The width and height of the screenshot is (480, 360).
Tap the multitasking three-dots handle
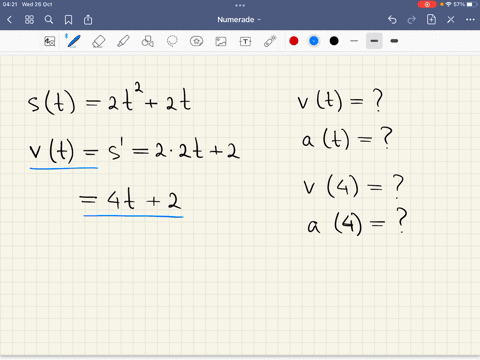pyautogui.click(x=240, y=5)
